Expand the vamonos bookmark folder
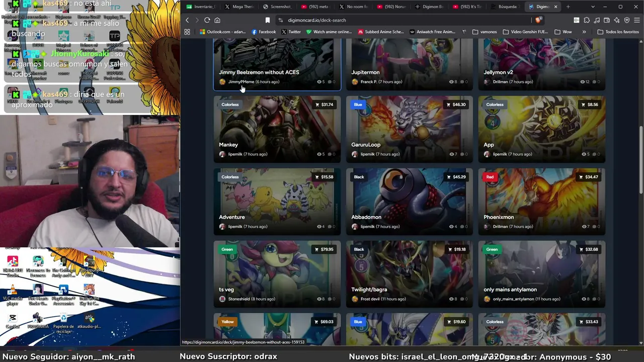The width and height of the screenshot is (644, 362). 485,32
